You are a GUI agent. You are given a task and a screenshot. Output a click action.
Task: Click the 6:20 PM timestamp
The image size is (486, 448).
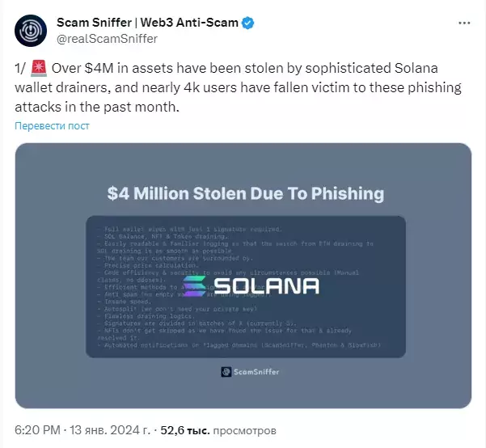tap(36, 429)
